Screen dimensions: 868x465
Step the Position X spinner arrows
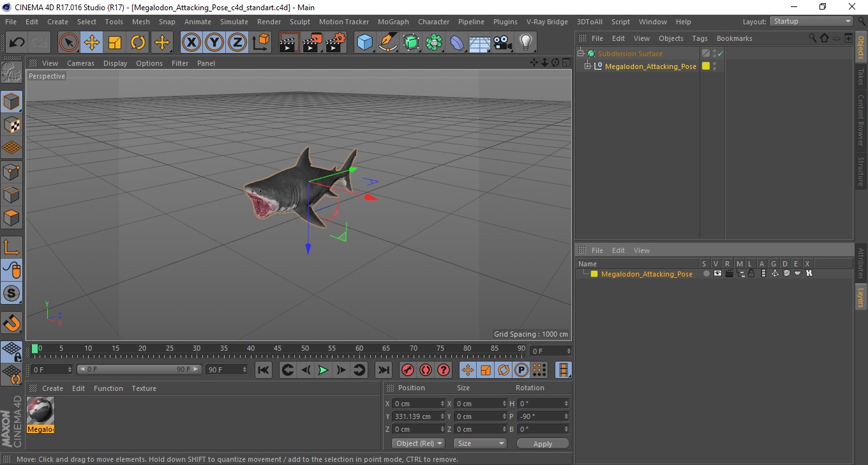(442, 404)
